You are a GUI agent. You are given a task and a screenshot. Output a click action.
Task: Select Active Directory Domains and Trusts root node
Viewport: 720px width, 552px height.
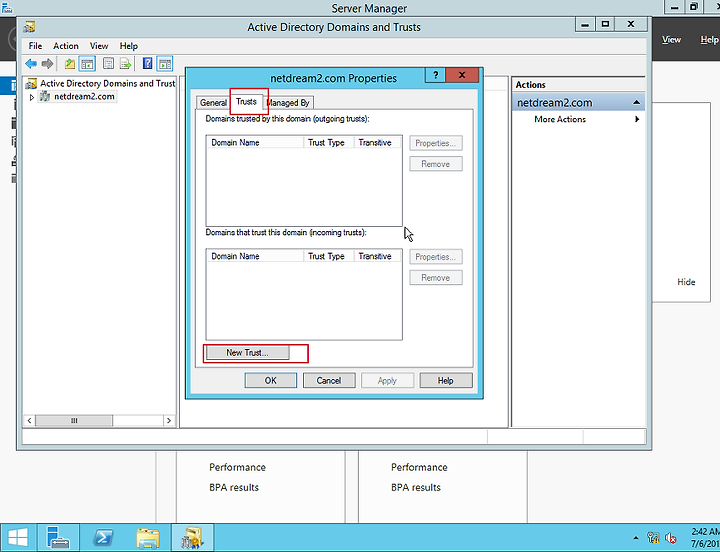(x=107, y=84)
